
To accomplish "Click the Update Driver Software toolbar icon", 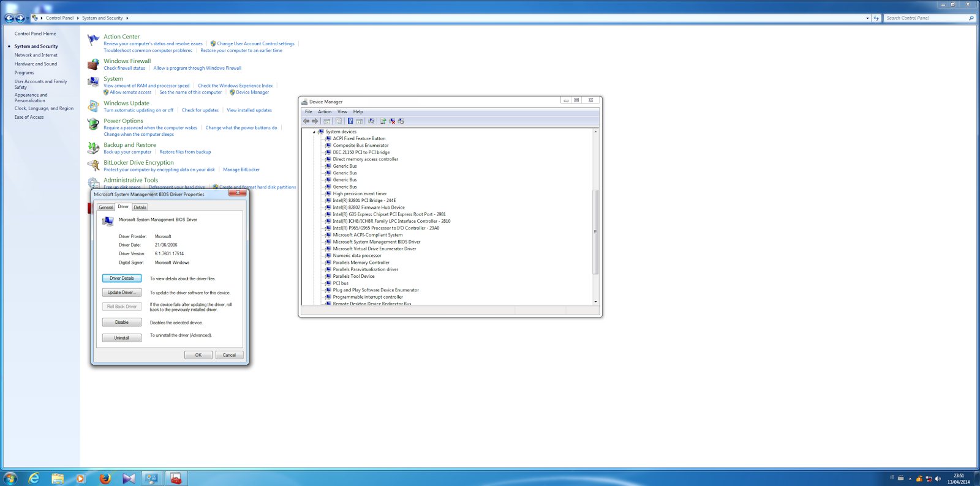I will click(383, 121).
